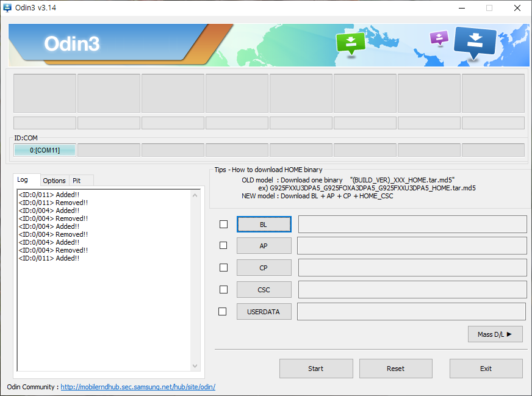Image resolution: width=532 pixels, height=396 pixels.
Task: Enable the USERDATA checkbox
Action: 222,311
